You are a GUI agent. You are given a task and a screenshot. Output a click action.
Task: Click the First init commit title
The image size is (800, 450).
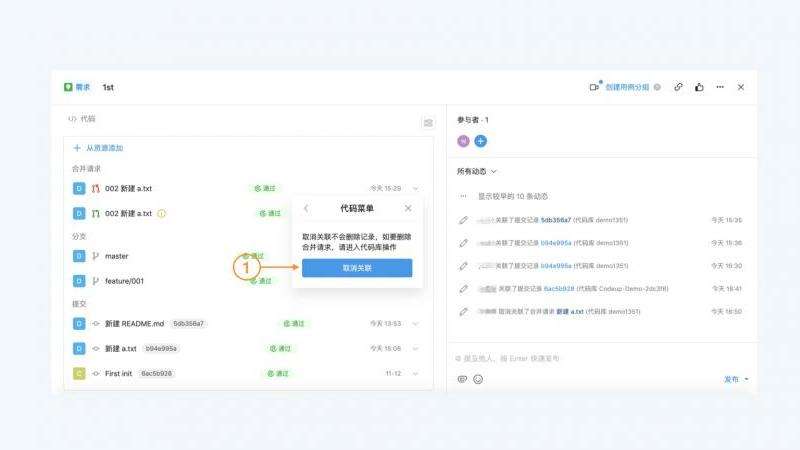coord(118,373)
